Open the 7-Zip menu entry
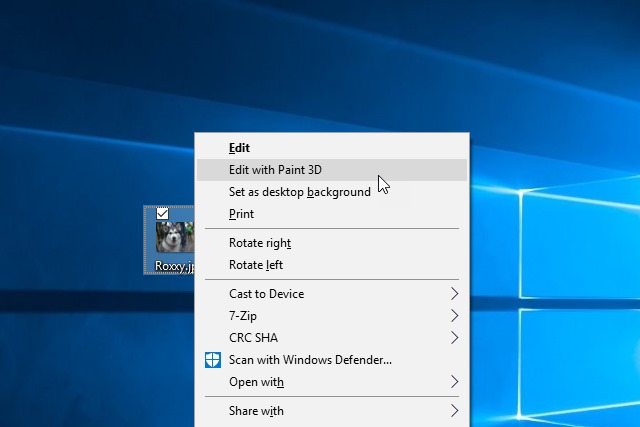Viewport: 640px width, 427px height. pyautogui.click(x=332, y=316)
